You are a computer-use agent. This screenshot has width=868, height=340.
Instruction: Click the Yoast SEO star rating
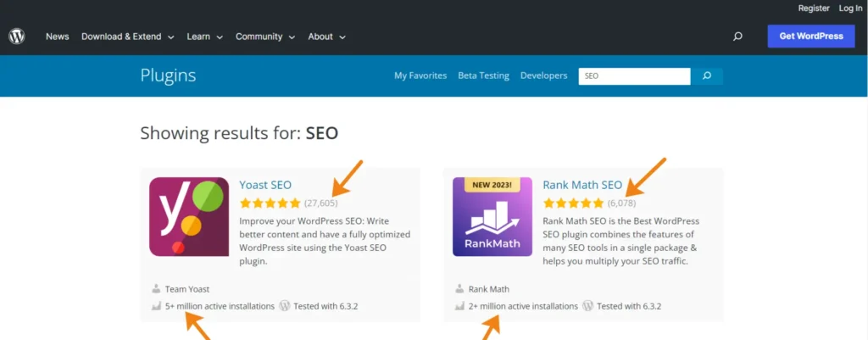(x=270, y=203)
